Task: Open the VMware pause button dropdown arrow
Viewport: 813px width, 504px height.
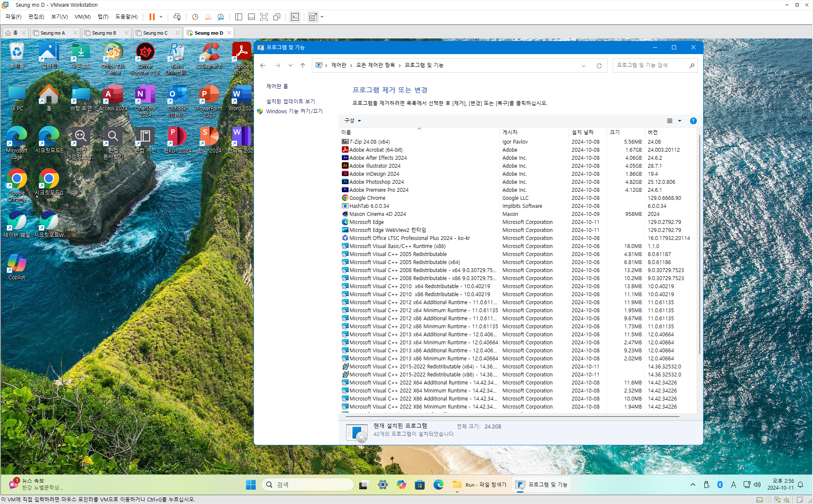Action: [161, 17]
